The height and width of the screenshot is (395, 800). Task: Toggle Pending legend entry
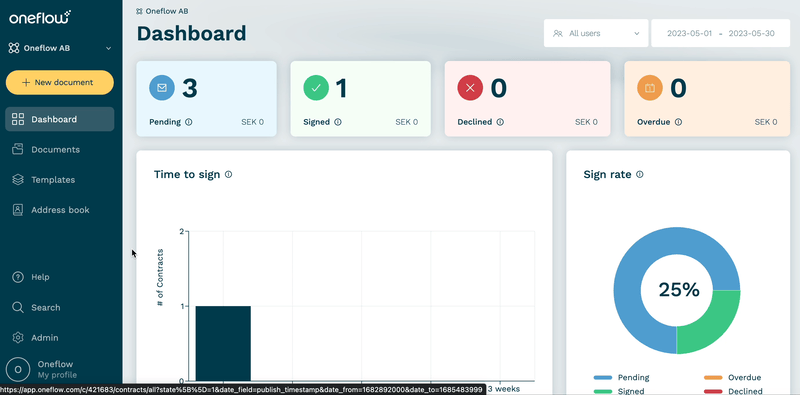coord(621,378)
